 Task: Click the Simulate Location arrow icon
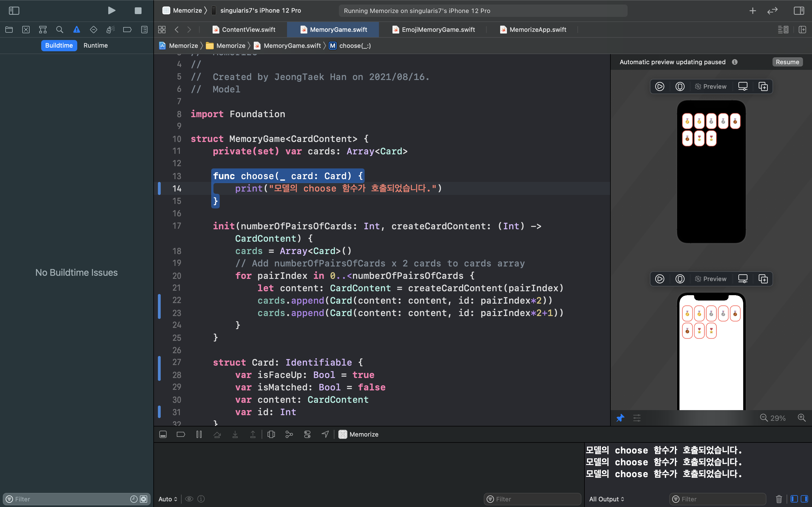[x=325, y=435]
